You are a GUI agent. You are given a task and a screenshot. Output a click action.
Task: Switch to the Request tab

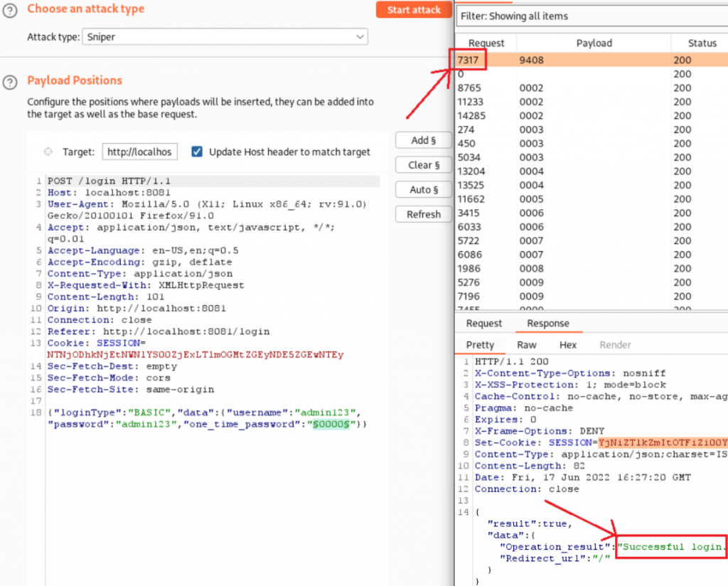pos(483,324)
